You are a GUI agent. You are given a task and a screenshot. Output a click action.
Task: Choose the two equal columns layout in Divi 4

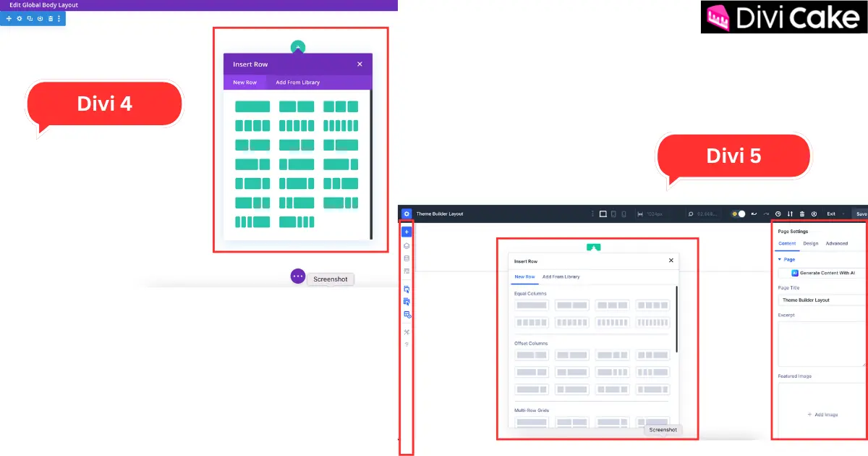point(297,106)
